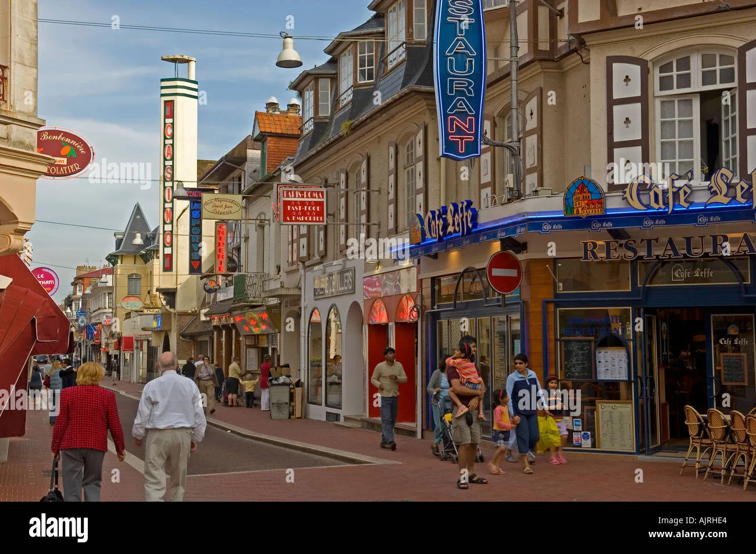
Task: Click the red no-entry traffic sign
Action: point(504,273)
